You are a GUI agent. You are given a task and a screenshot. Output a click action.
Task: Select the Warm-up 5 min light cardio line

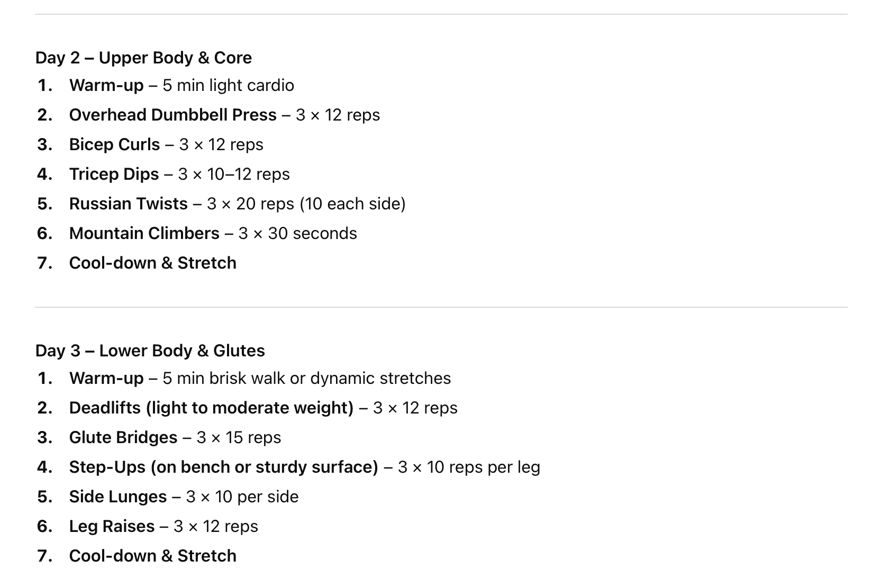(181, 85)
